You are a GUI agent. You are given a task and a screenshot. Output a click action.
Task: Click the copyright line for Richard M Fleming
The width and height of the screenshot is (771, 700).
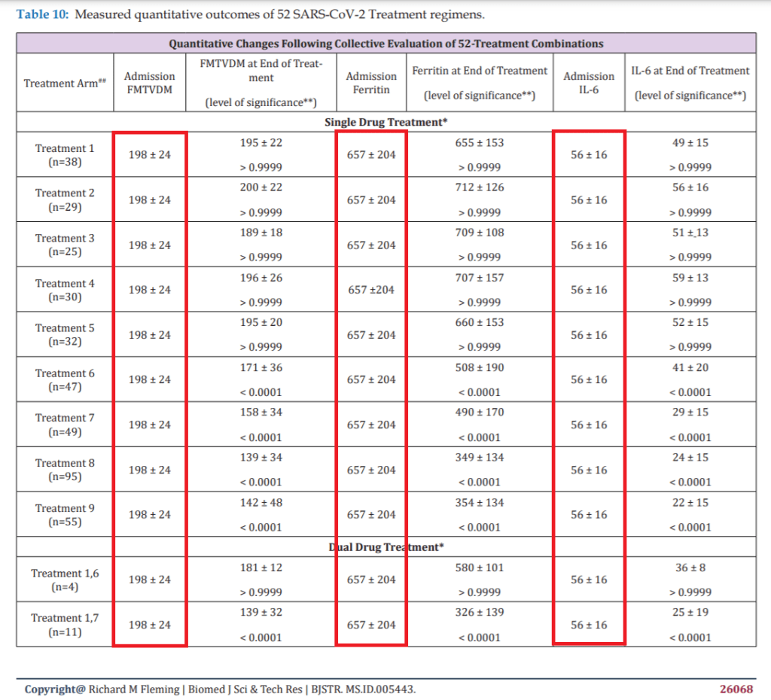coord(220,689)
